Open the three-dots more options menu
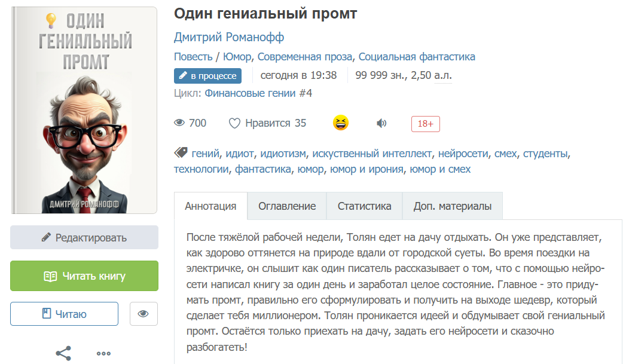Viewport: 623px width, 364px height. tap(103, 353)
